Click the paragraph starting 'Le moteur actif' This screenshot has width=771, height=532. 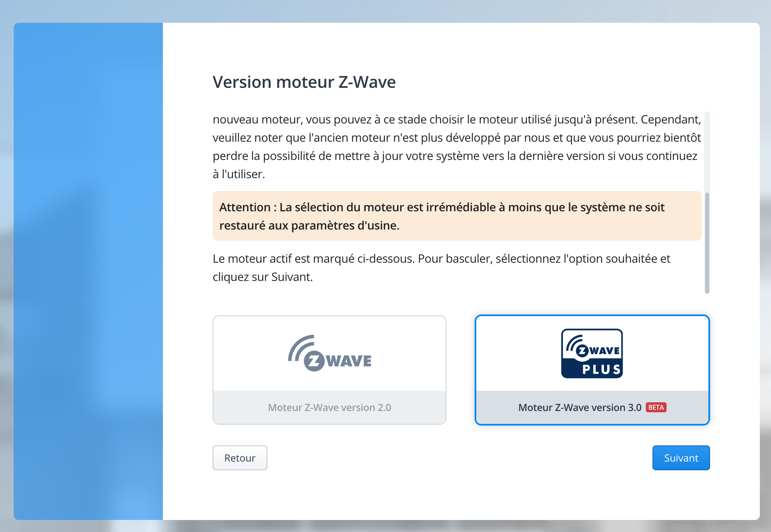[x=441, y=268]
